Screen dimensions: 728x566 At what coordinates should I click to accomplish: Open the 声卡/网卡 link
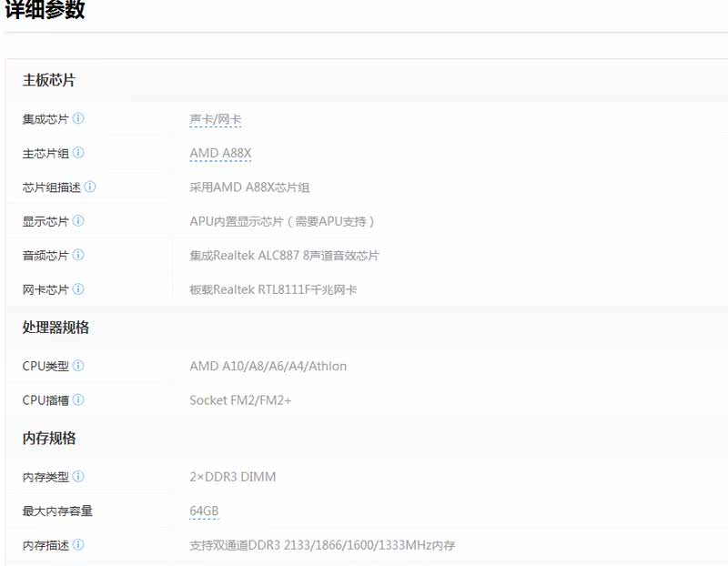click(216, 119)
